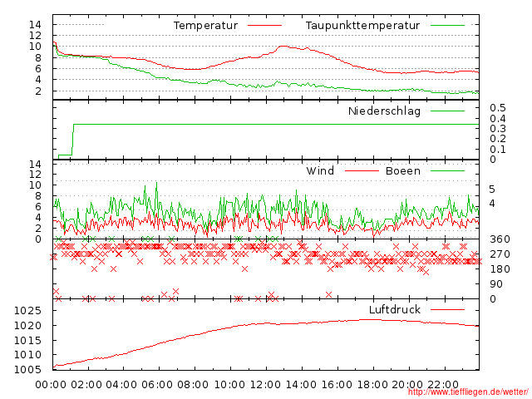The height and width of the screenshot is (399, 532).
Task: Click the 06:00 time axis label
Action: click(157, 385)
